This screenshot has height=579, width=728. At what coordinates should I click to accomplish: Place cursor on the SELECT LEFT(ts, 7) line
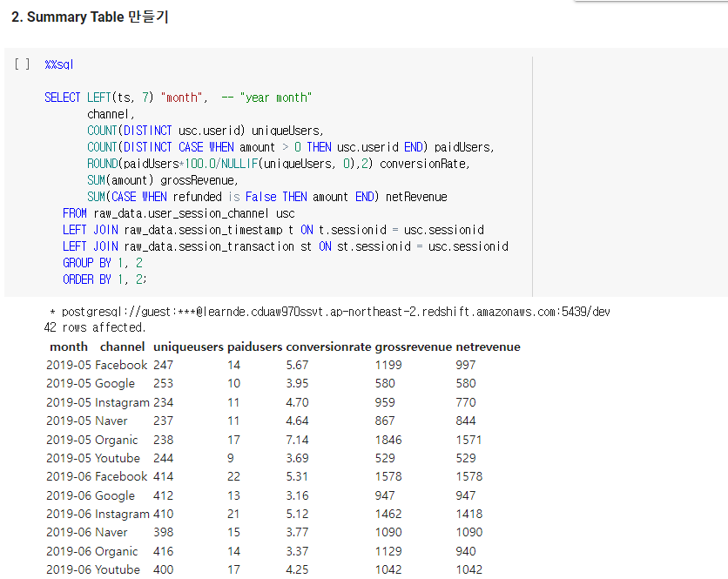pos(178,98)
